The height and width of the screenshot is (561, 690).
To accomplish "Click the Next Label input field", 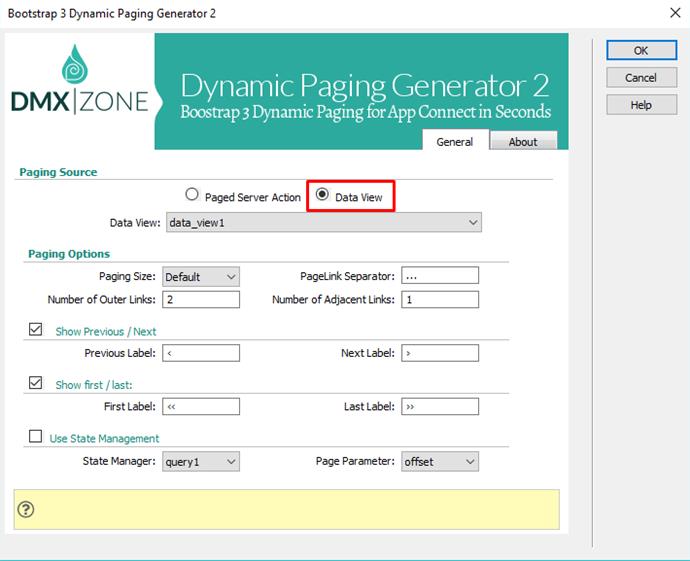I will coord(440,353).
